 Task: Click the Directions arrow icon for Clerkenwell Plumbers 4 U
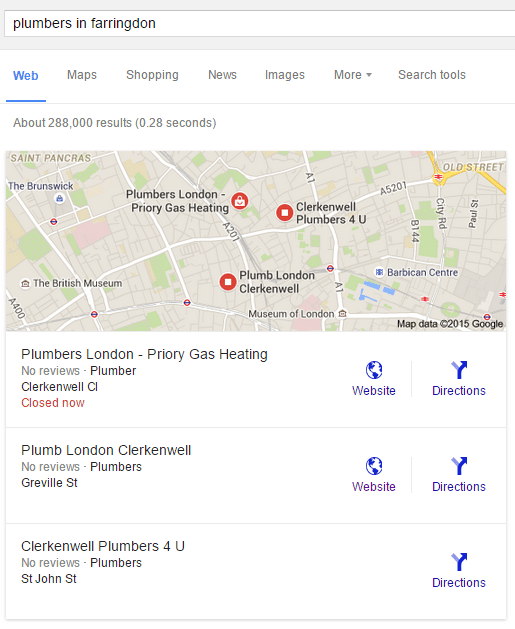459,562
